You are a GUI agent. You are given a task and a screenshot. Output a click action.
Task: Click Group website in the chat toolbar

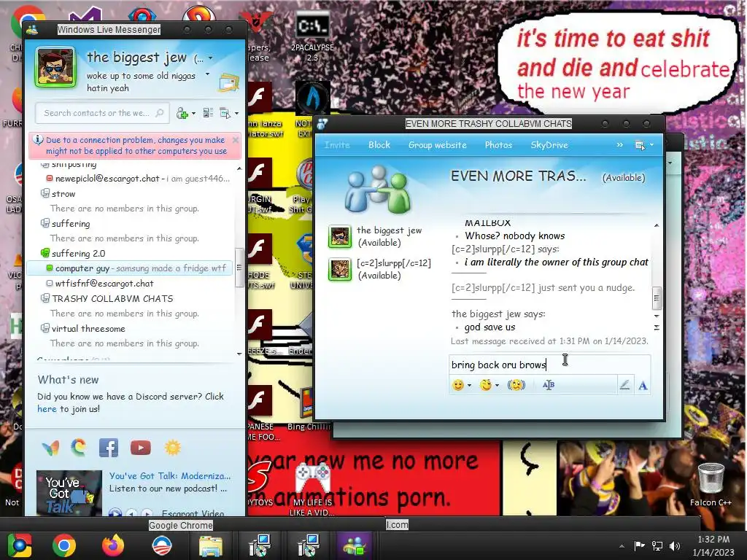coord(438,145)
